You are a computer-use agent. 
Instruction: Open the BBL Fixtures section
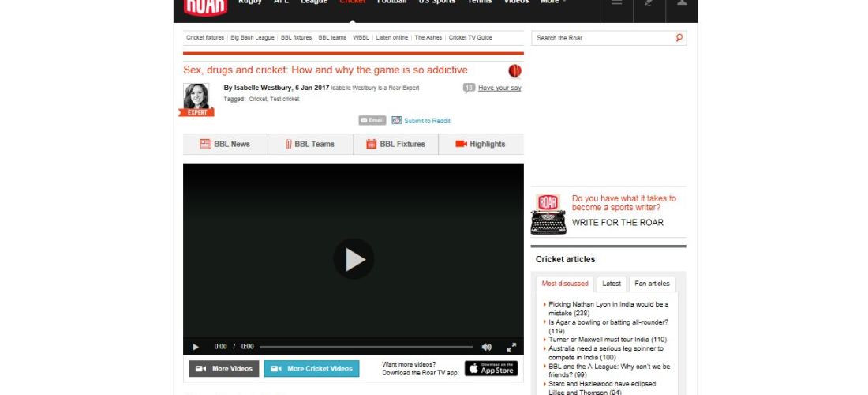point(395,144)
